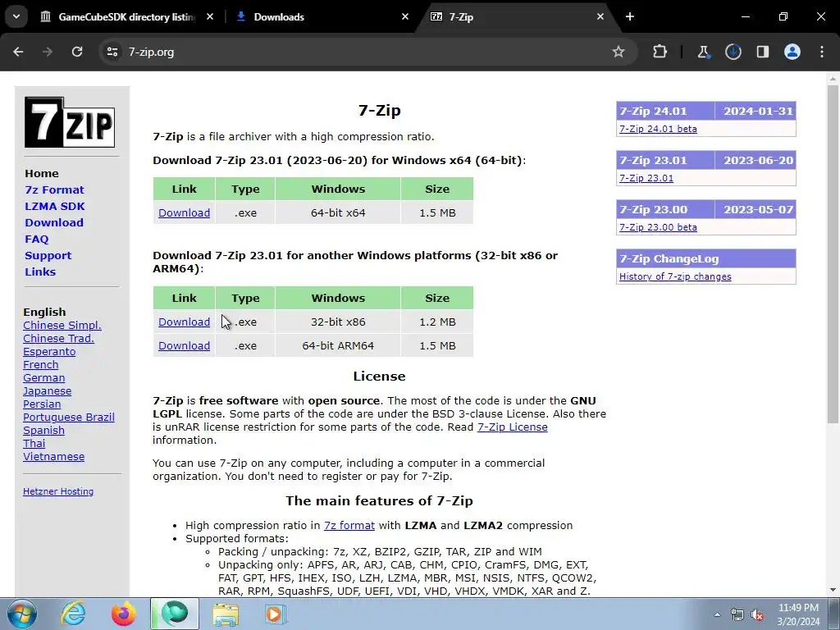
Task: Switch language to Japanese
Action: 47,391
